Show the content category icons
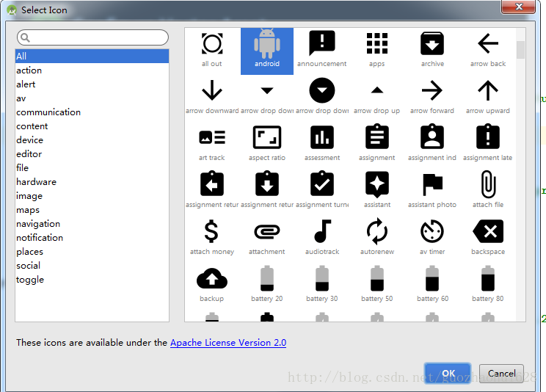This screenshot has height=392, width=546. pyautogui.click(x=92, y=126)
